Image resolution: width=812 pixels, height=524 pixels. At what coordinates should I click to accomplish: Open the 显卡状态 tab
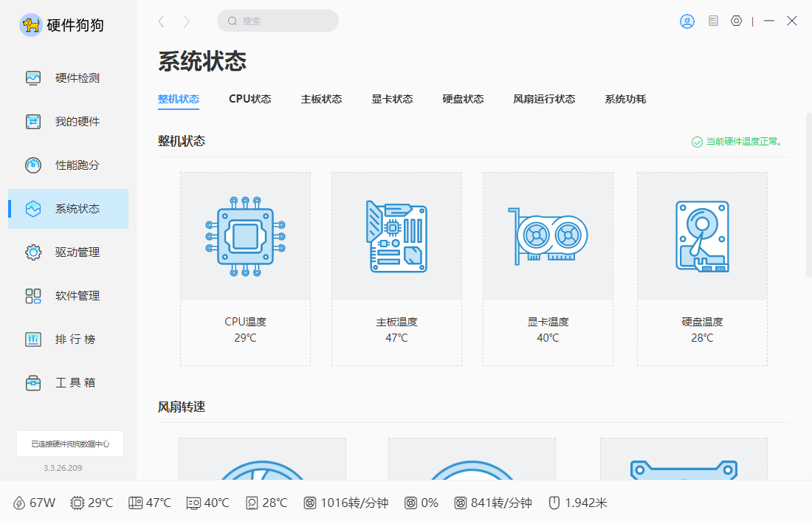click(392, 98)
